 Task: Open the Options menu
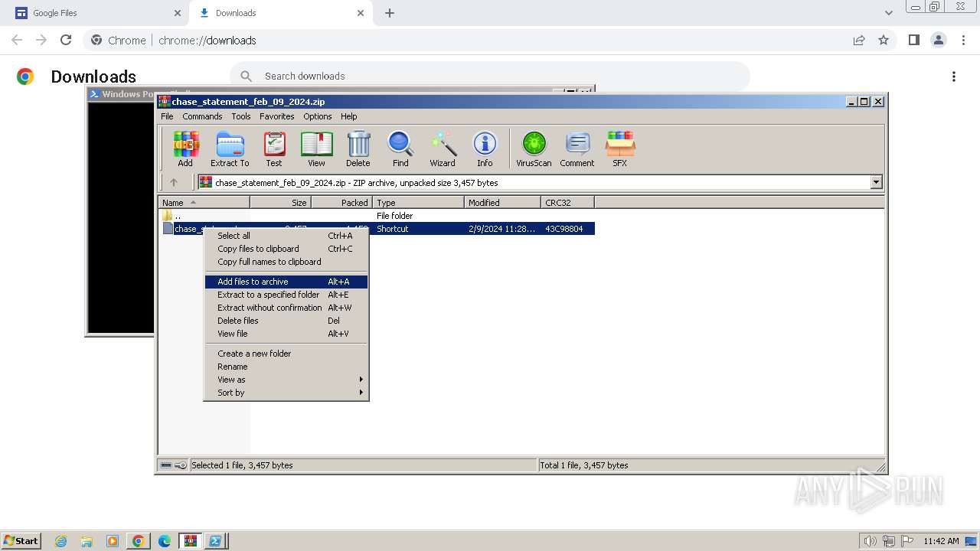pos(317,116)
